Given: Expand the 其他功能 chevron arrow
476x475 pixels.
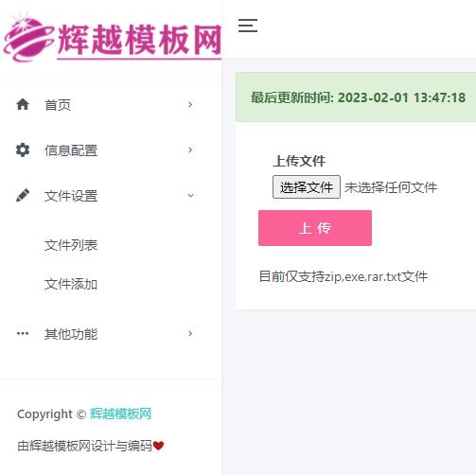Looking at the screenshot, I should (190, 333).
